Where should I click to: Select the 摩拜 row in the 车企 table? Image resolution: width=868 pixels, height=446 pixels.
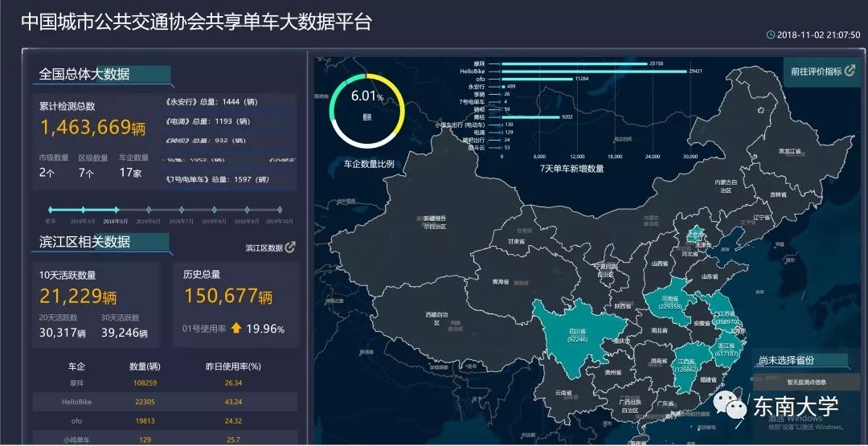point(165,383)
